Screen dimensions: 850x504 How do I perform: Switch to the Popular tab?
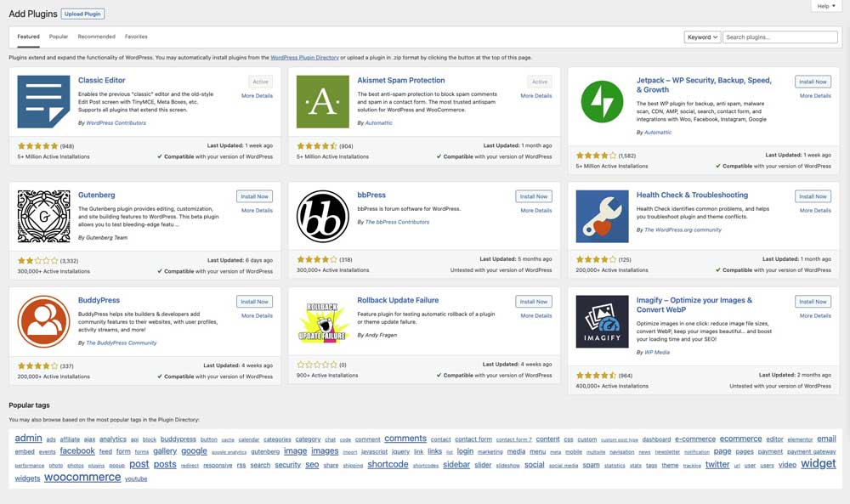[x=59, y=37]
